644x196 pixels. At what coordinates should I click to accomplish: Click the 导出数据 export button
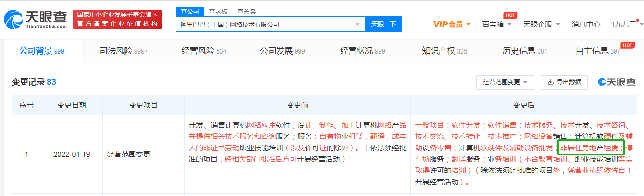point(564,82)
